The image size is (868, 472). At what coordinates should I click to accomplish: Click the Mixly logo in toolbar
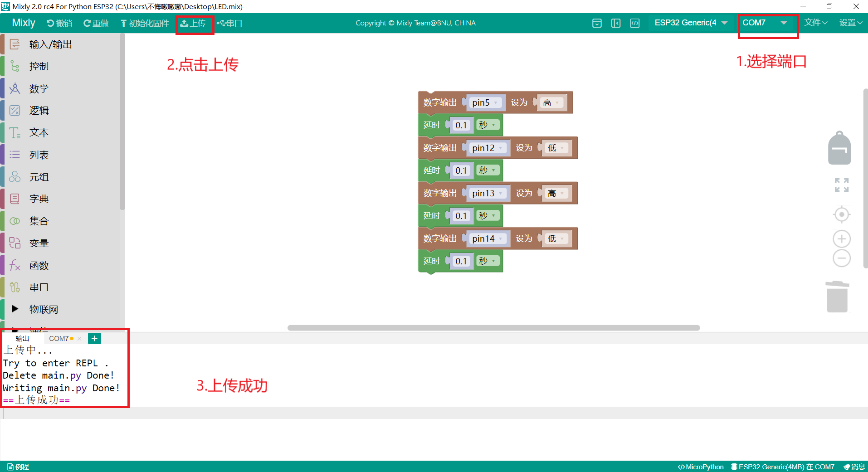coord(24,23)
